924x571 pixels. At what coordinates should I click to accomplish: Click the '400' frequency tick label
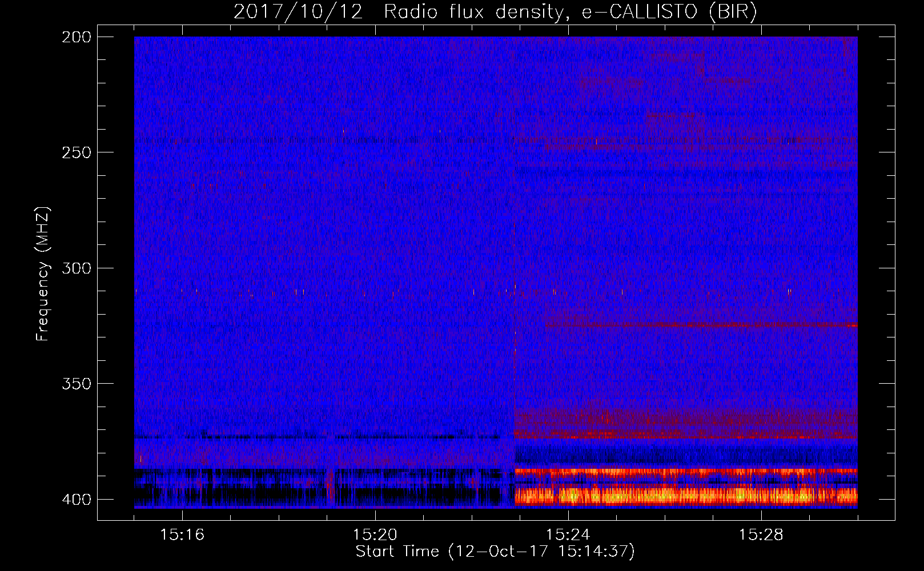pyautogui.click(x=77, y=499)
